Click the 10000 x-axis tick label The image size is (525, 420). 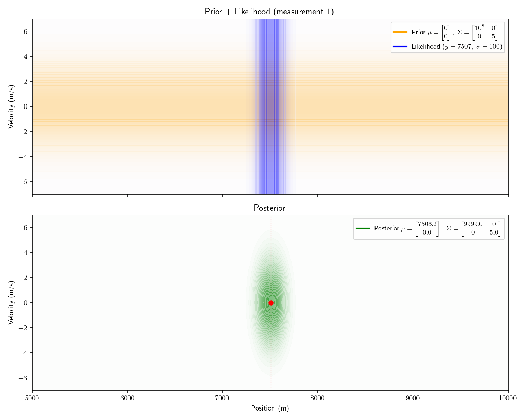[508, 398]
